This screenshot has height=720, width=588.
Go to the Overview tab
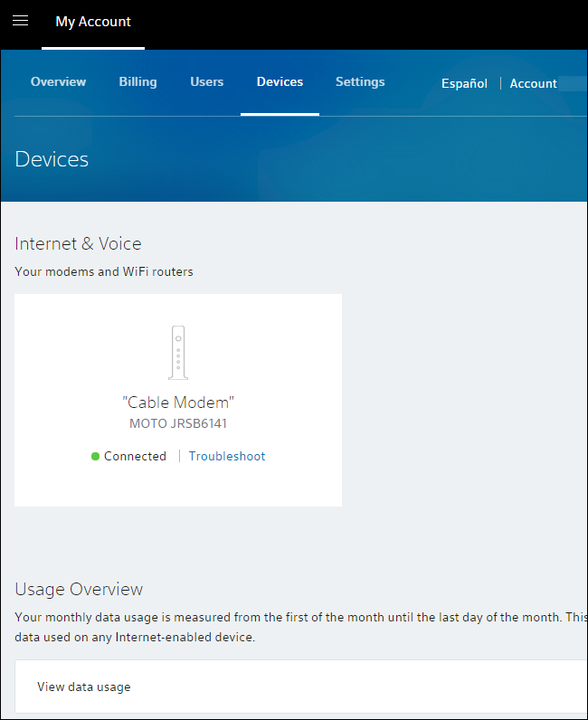[x=58, y=81]
